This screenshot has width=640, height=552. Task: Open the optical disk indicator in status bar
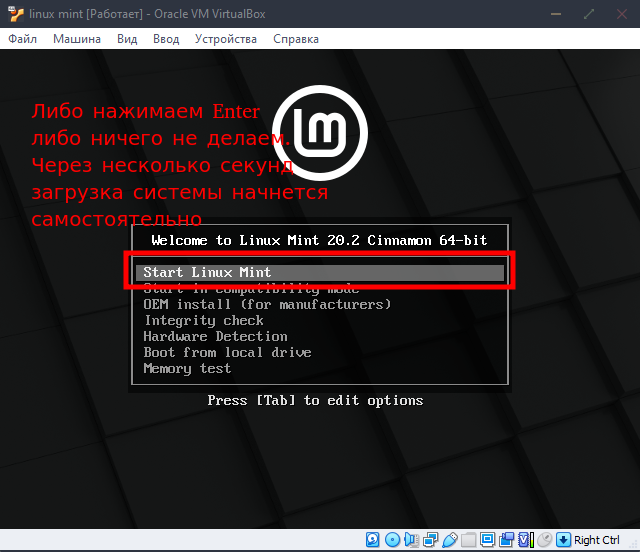click(x=392, y=540)
